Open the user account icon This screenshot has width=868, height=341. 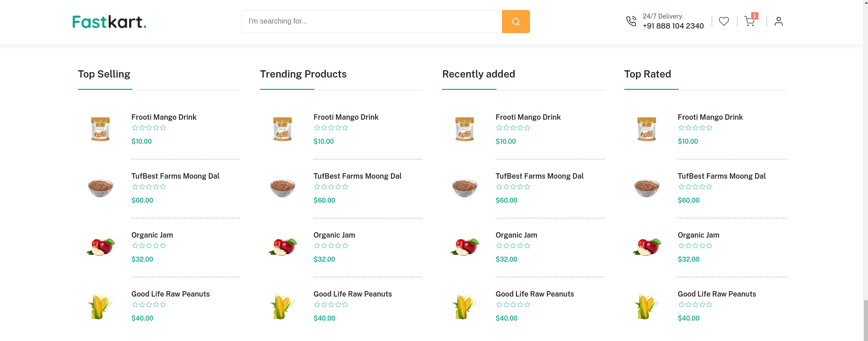coord(778,21)
